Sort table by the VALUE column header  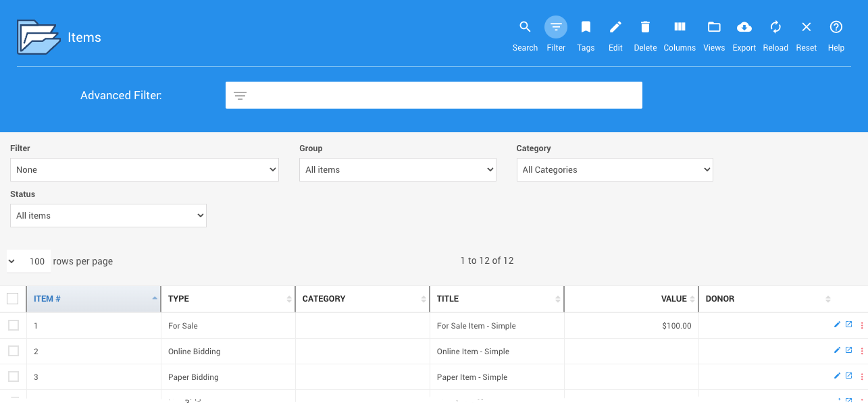pos(673,299)
